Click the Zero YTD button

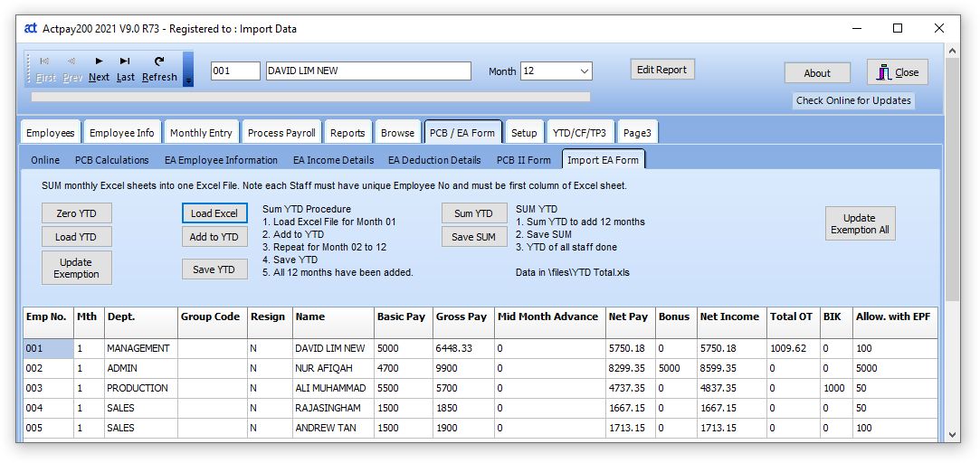click(77, 213)
